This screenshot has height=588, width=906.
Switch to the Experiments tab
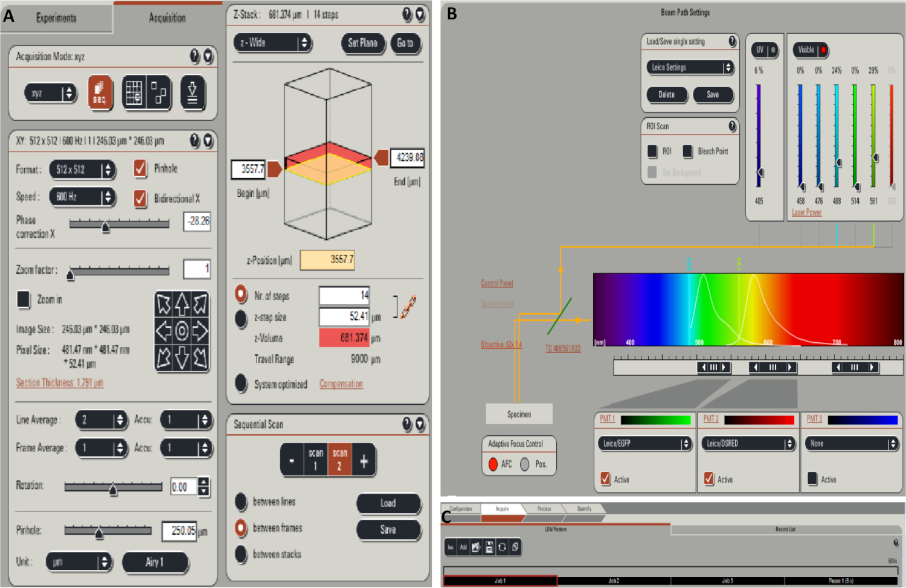point(56,18)
